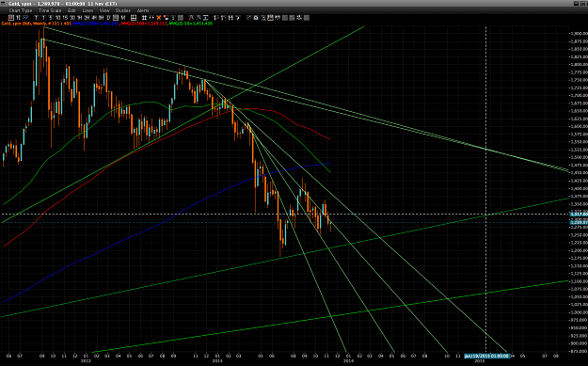Image resolution: width=588 pixels, height=366 pixels.
Task: Open the Studies menu
Action: [x=123, y=10]
